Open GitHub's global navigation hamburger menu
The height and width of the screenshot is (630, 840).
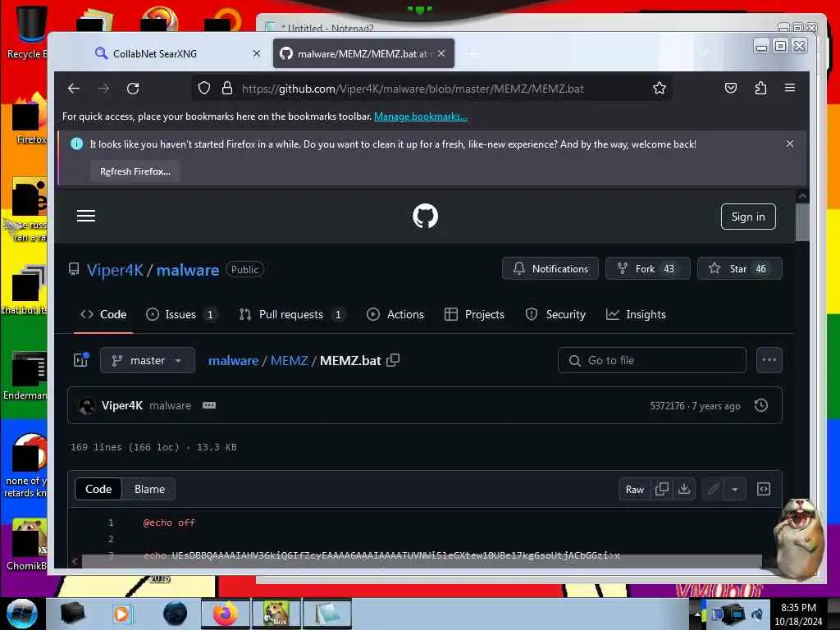coord(85,216)
